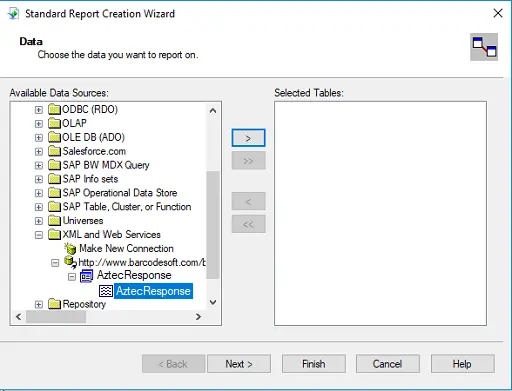Expand the OLE DB (ADO) node
The height and width of the screenshot is (391, 512).
point(39,138)
